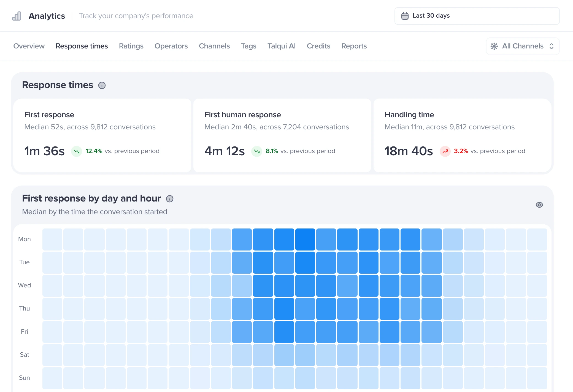Screen dimensions: 573x392
Task: Select the Response times tab
Action: [x=82, y=46]
